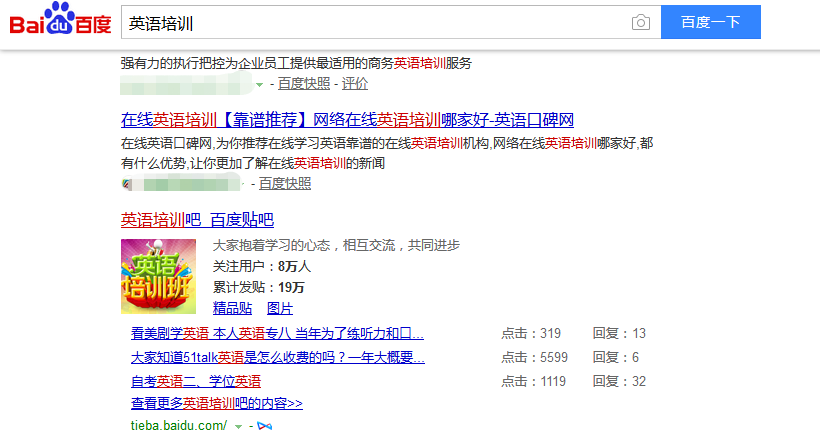Open the 图片 link
Image resolution: width=820 pixels, height=435 pixels.
280,308
